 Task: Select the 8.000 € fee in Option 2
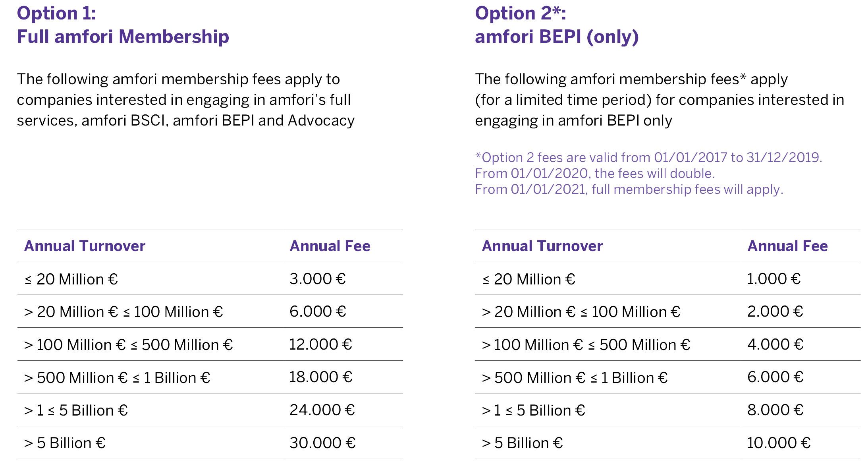click(775, 410)
